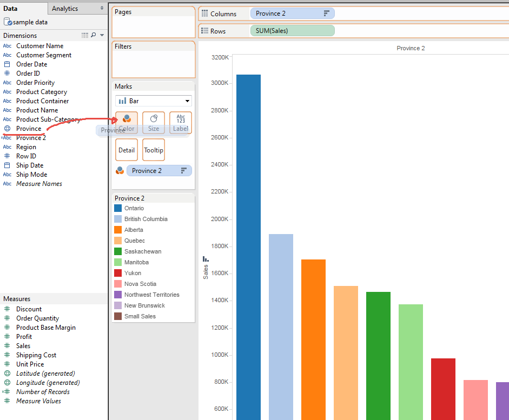Click the sort icon on the Marks Province 2 pill
Image resolution: width=509 pixels, height=420 pixels.
tap(184, 171)
